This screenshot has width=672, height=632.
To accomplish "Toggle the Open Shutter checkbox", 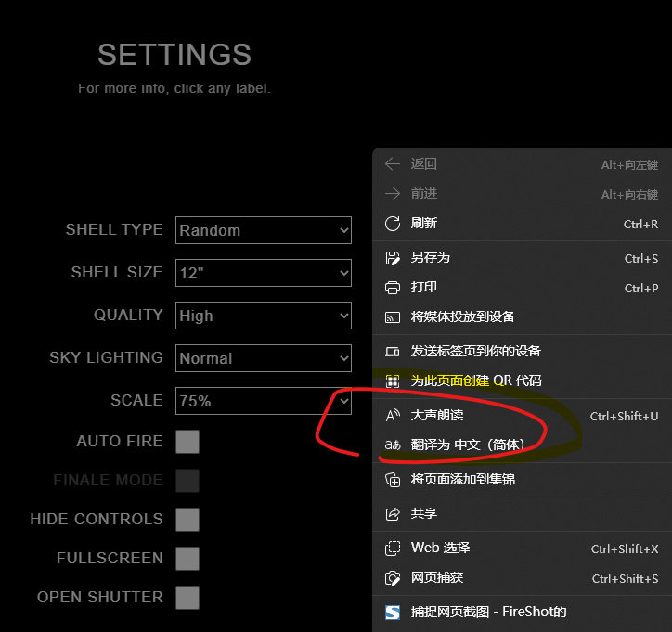I will [x=187, y=598].
